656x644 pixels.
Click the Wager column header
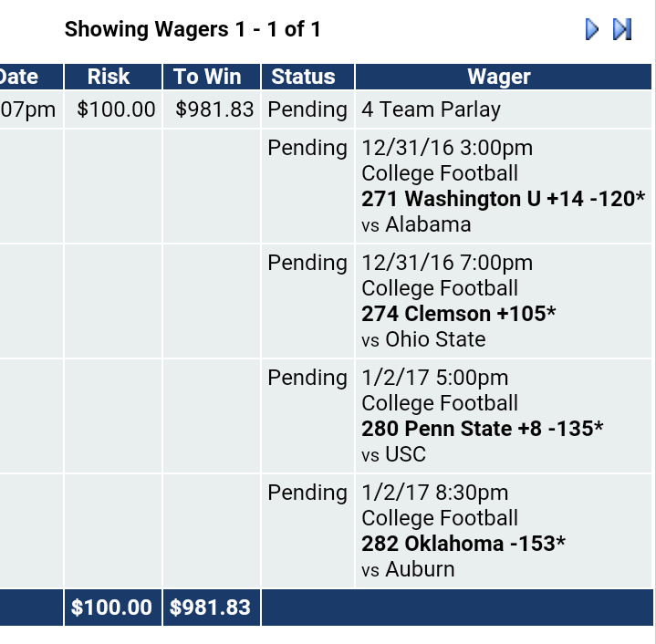(x=499, y=77)
